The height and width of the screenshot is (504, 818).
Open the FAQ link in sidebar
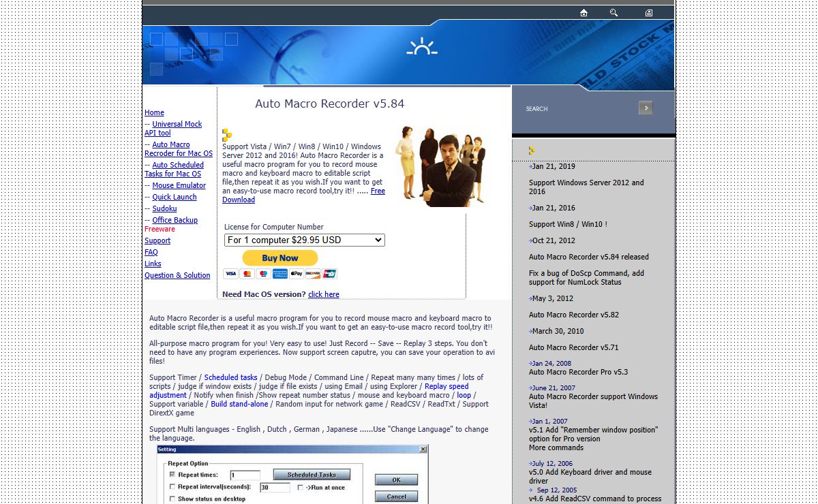[151, 252]
